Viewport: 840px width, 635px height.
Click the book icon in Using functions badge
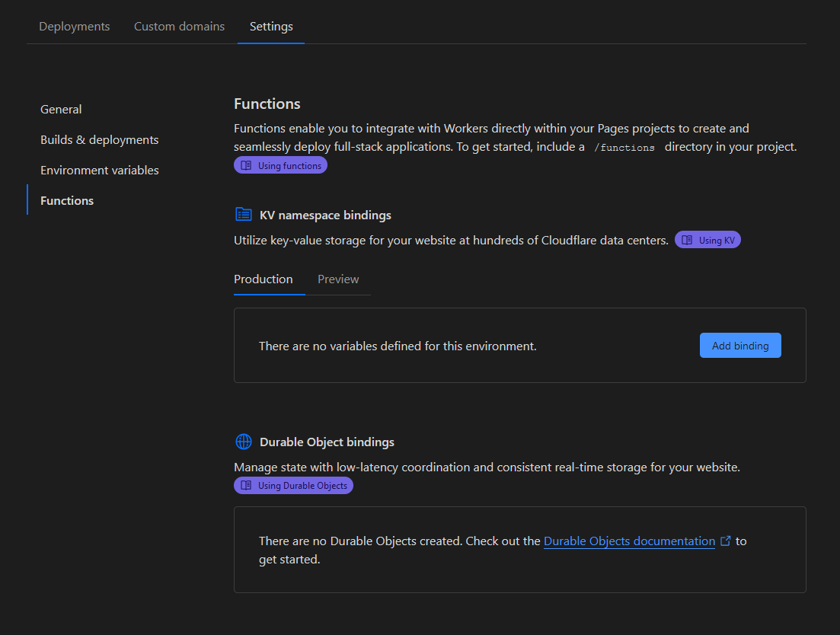coord(246,165)
